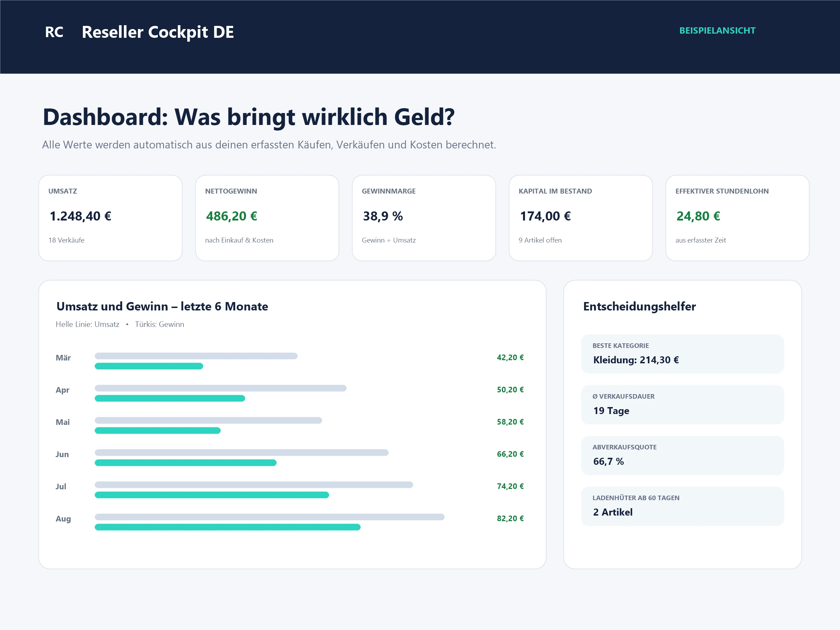Click the BEISPIELANSICHT label
This screenshot has width=840, height=630.
click(717, 31)
